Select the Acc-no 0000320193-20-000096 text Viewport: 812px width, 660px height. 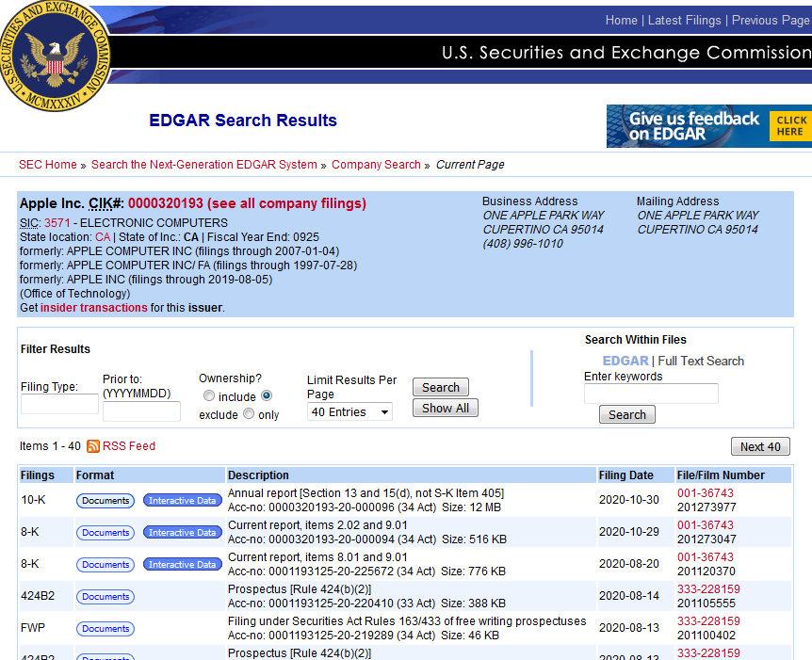coord(332,507)
